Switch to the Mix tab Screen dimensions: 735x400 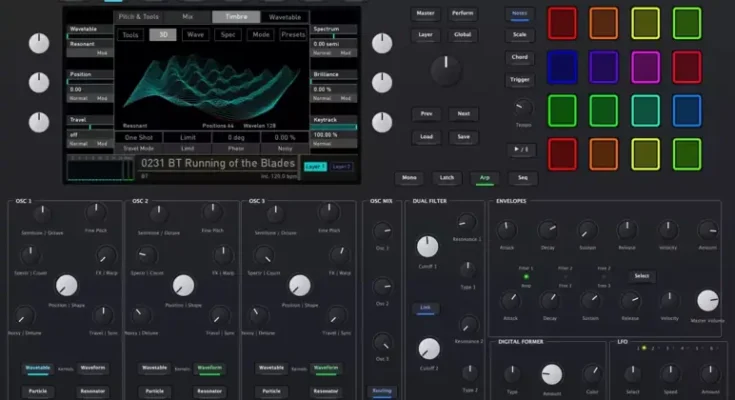coord(188,17)
